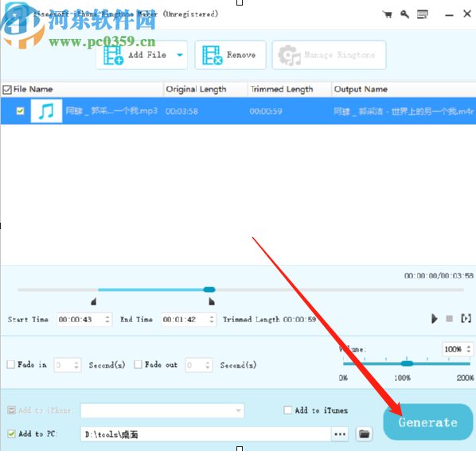Select the Trimmed Length column header
476x451 pixels.
[x=289, y=89]
